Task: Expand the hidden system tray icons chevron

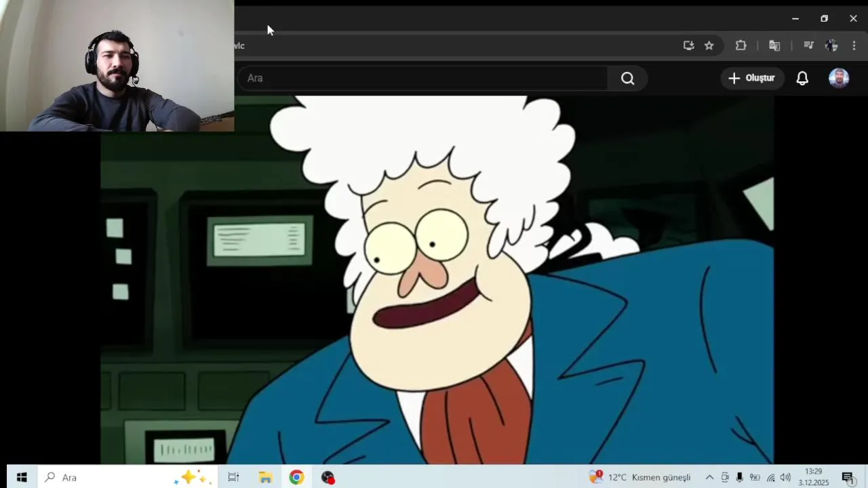Action: tap(709, 477)
